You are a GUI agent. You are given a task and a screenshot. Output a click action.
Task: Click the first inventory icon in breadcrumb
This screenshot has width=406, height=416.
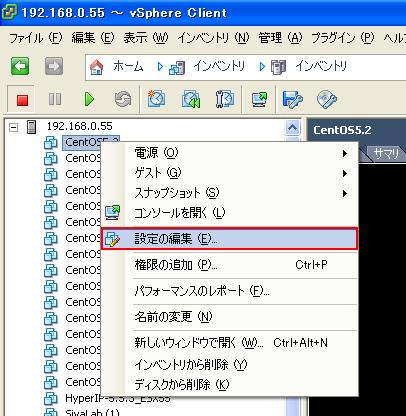177,67
